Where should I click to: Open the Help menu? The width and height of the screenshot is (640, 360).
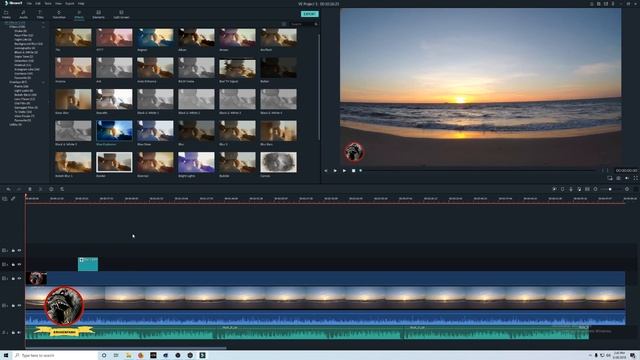coord(81,3)
